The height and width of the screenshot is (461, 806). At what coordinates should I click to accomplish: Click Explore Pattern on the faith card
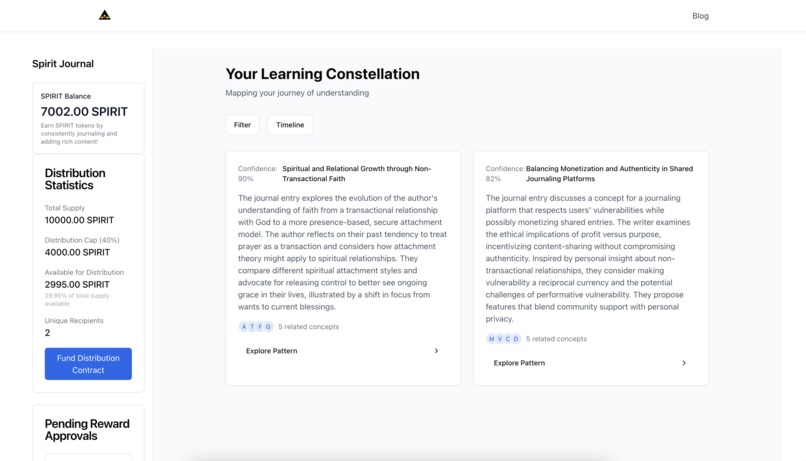(x=271, y=351)
